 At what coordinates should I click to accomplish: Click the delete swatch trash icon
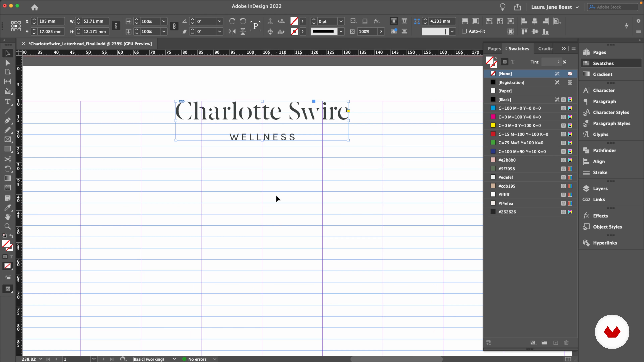[x=567, y=343]
